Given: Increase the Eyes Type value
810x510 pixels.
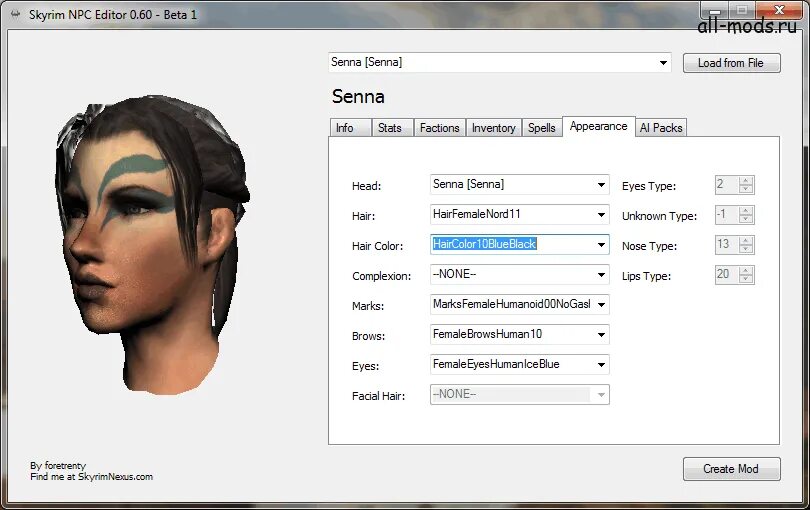Looking at the screenshot, I should tap(745, 181).
